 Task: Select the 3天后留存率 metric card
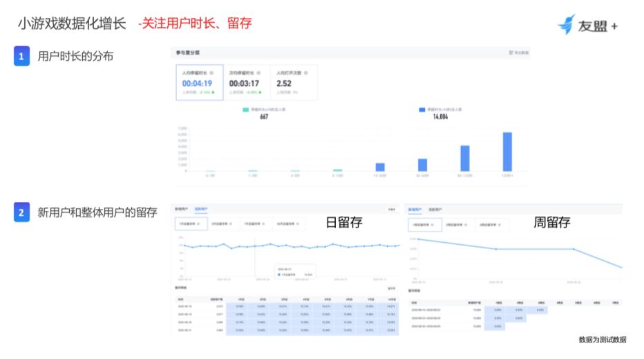pos(224,224)
